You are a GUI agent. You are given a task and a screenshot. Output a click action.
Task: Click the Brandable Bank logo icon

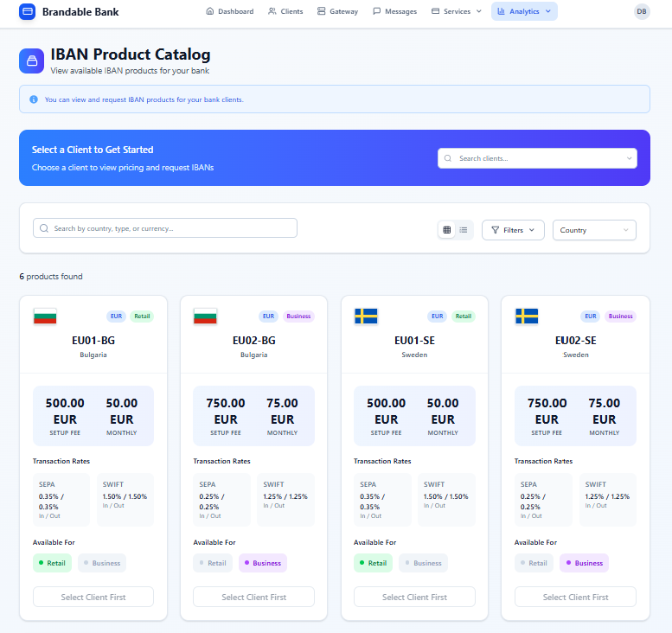coord(28,12)
